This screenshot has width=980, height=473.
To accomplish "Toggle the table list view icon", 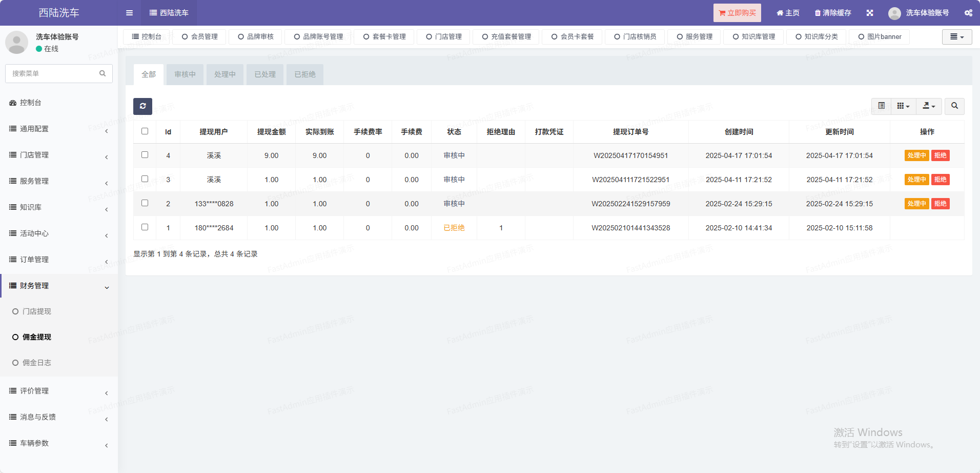I will pyautogui.click(x=881, y=106).
